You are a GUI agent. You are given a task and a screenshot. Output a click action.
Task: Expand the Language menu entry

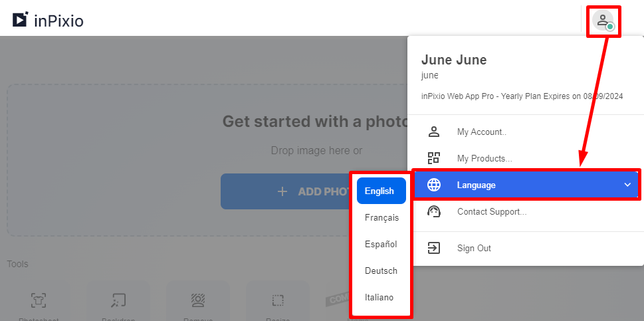coord(526,185)
